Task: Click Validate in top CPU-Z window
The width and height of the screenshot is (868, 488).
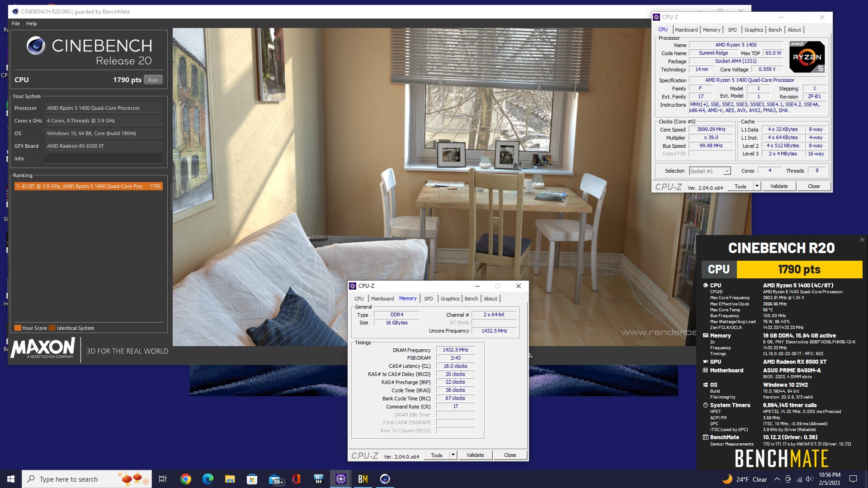Action: (779, 186)
